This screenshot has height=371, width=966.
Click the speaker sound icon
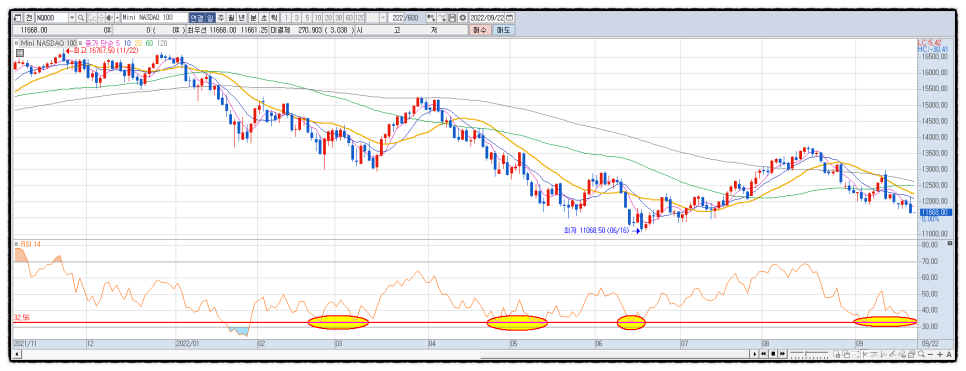tap(110, 17)
